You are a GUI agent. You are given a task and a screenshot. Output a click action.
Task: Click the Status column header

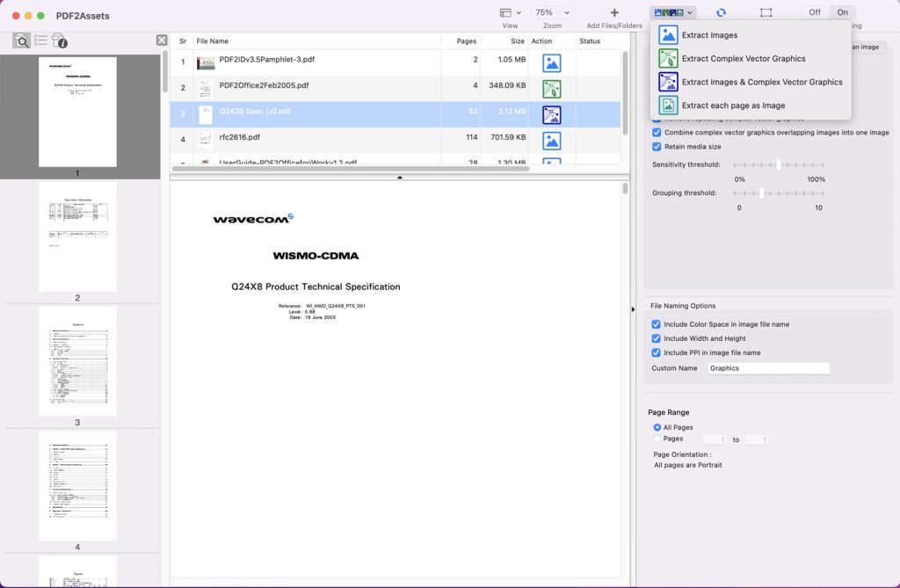[598, 41]
